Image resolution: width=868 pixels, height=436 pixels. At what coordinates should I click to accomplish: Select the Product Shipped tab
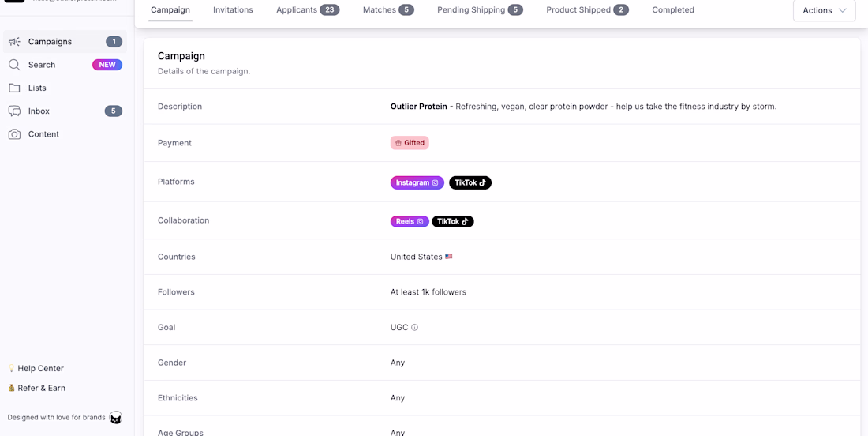[586, 10]
